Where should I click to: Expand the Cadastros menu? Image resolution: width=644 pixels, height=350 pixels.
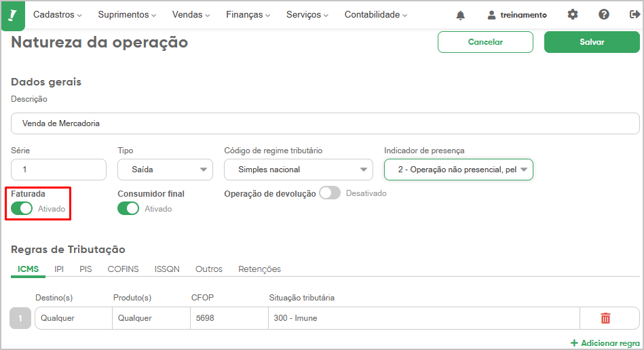pyautogui.click(x=58, y=15)
